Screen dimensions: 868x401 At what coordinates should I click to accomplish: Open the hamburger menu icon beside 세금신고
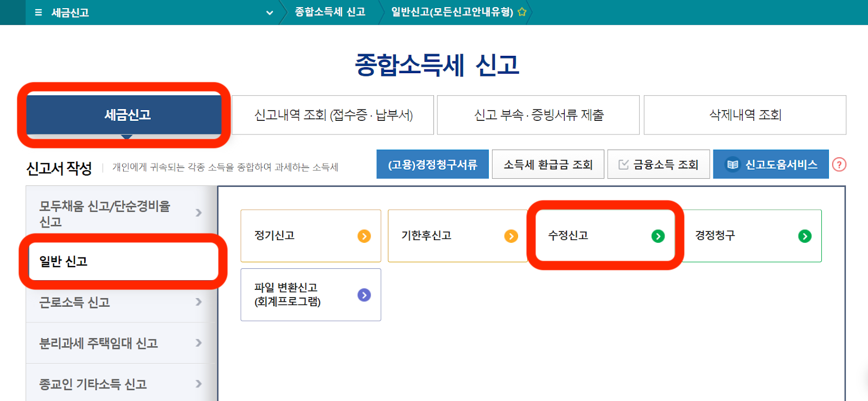coord(39,12)
